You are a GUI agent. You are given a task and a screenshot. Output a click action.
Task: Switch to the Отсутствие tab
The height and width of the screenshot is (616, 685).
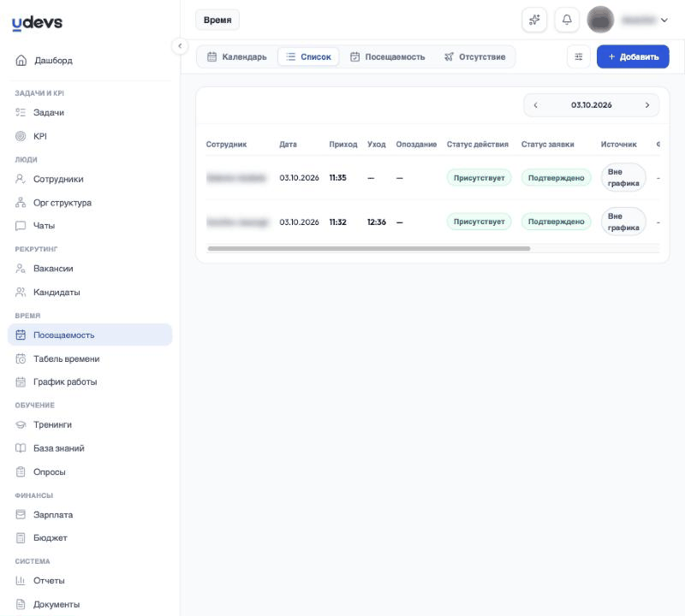point(475,56)
